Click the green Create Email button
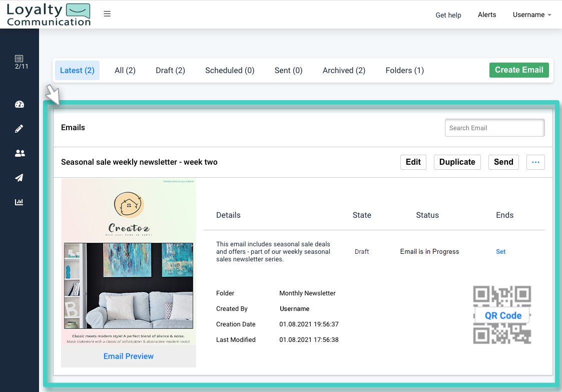 (x=519, y=70)
